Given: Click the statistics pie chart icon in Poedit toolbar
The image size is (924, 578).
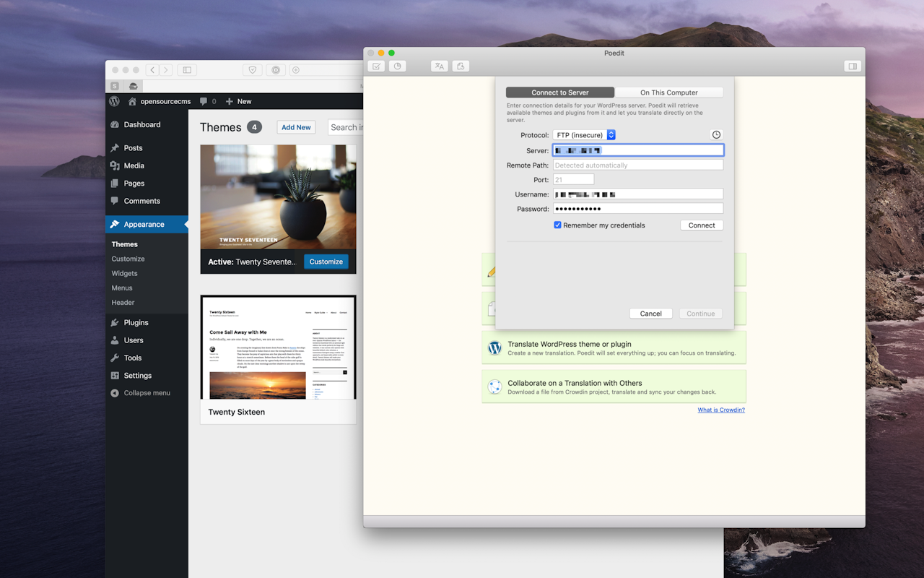Looking at the screenshot, I should (x=397, y=66).
